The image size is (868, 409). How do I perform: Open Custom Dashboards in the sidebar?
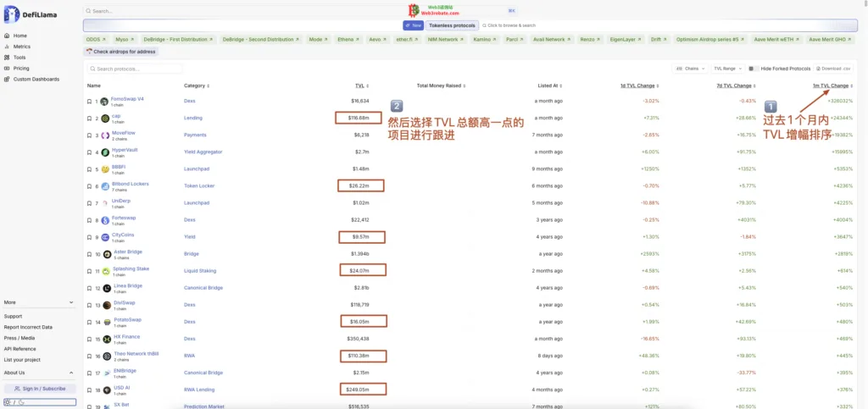36,79
